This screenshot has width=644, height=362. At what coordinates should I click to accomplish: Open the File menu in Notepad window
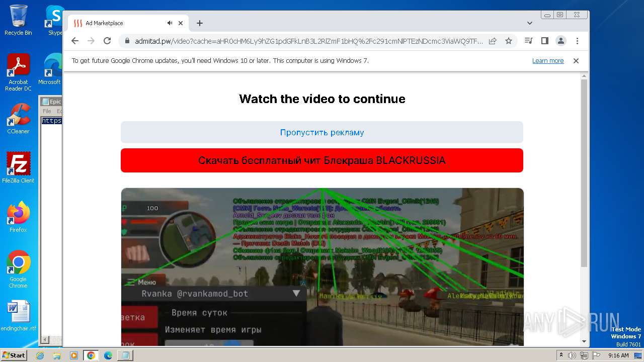click(x=47, y=111)
